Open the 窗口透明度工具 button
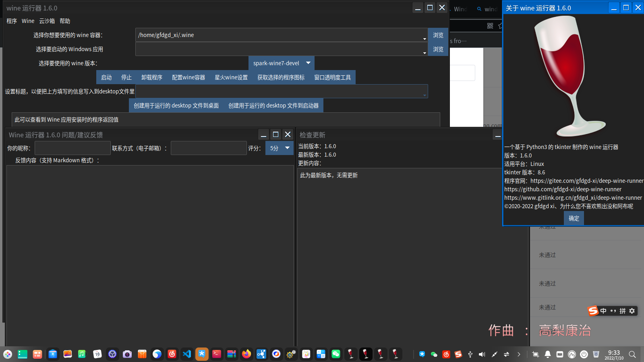 [333, 77]
